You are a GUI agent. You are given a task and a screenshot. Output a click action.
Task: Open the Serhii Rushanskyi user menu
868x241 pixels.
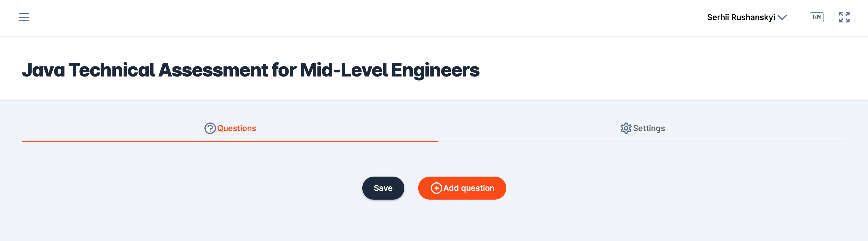(747, 18)
